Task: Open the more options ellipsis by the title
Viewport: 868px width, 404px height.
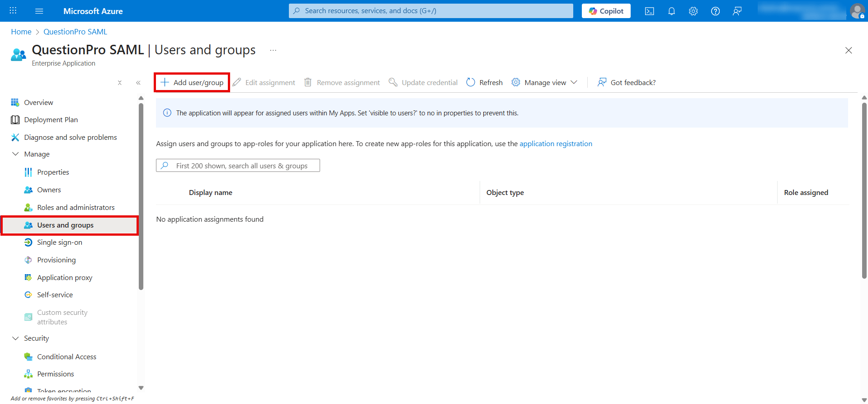Action: click(x=273, y=50)
